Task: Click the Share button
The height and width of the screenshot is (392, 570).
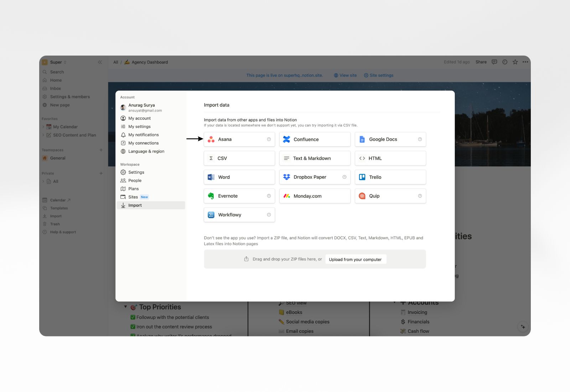Action: [x=481, y=62]
